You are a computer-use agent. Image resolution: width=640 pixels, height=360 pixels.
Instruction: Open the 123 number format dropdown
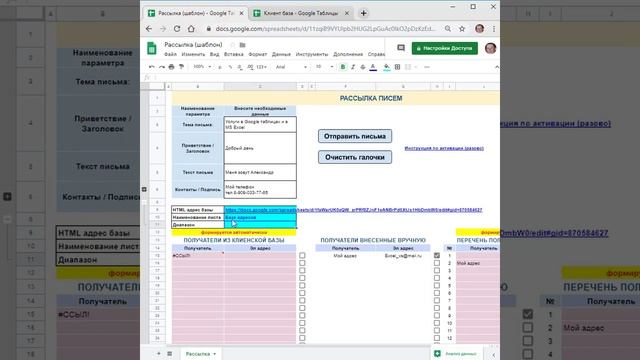(x=262, y=67)
